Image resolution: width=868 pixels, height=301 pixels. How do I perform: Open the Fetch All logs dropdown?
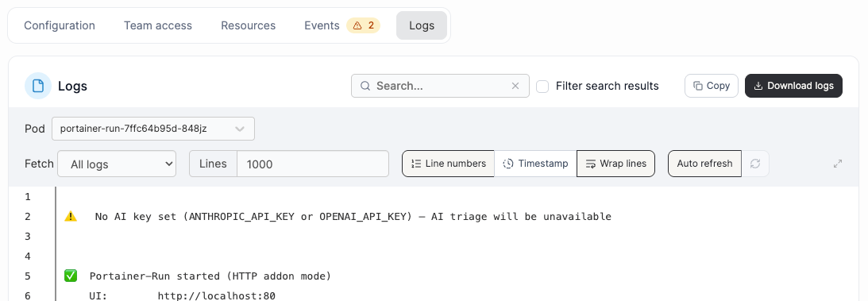pos(117,164)
